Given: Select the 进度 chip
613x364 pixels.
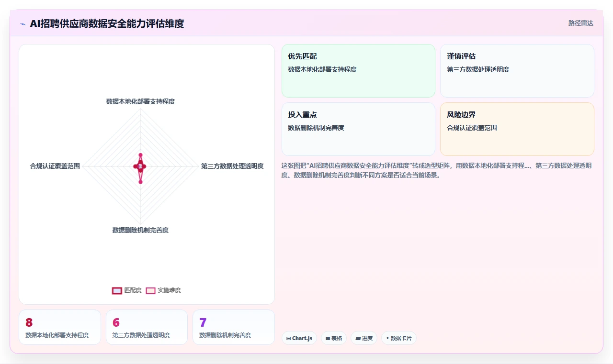Looking at the screenshot, I should pos(364,338).
